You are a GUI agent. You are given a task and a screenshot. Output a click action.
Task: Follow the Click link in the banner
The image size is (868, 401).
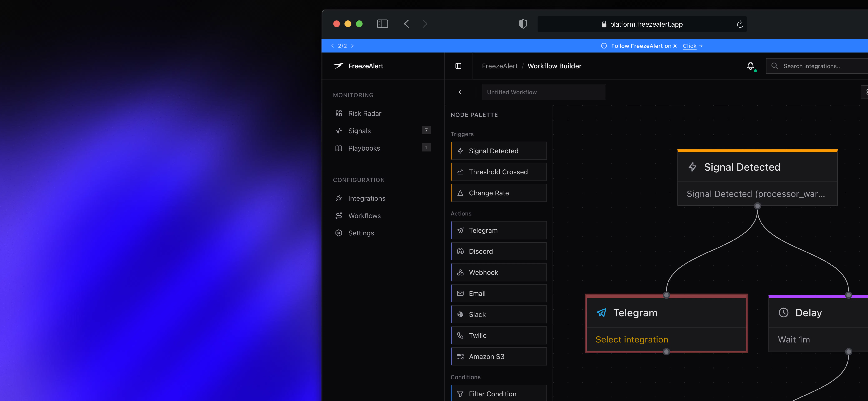(689, 46)
